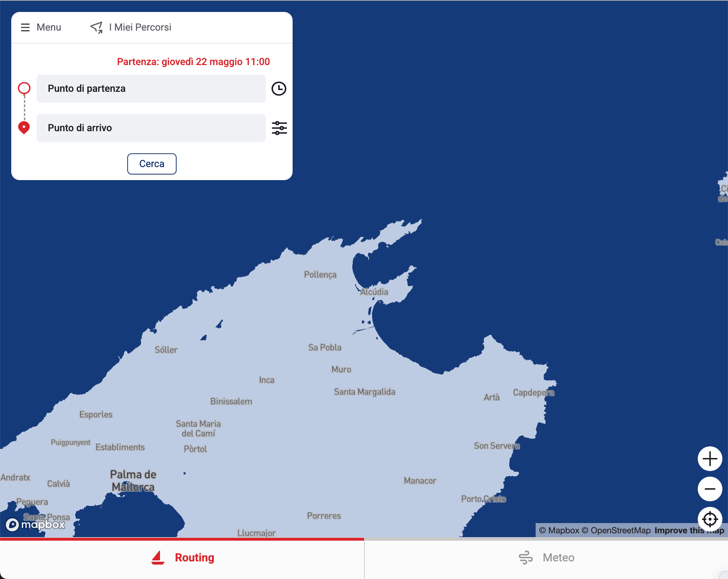Click the Andratx map label
Viewport: 728px width, 579px height.
[x=15, y=478]
